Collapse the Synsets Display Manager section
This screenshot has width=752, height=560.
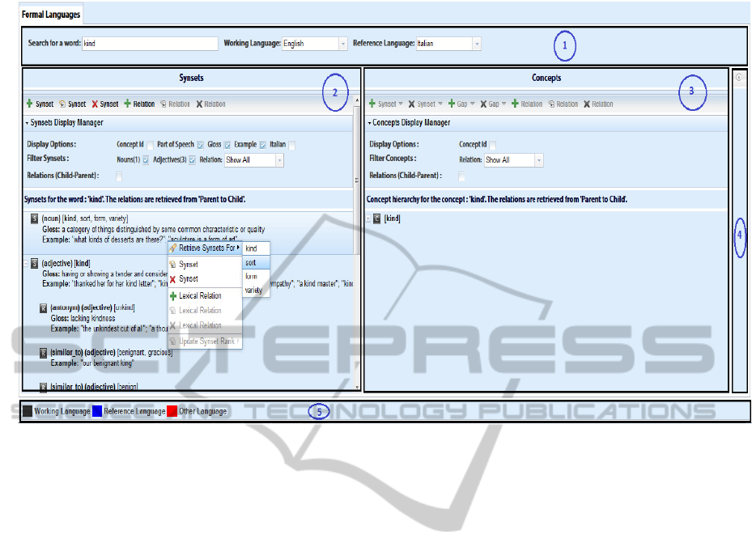[28, 123]
